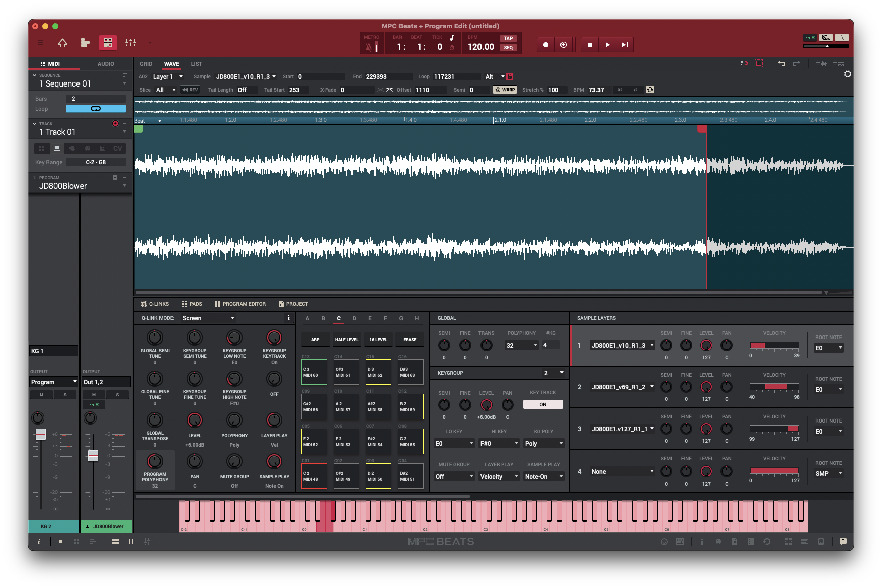This screenshot has height=588, width=882.
Task: Open the PROJECT tab
Action: pos(293,304)
